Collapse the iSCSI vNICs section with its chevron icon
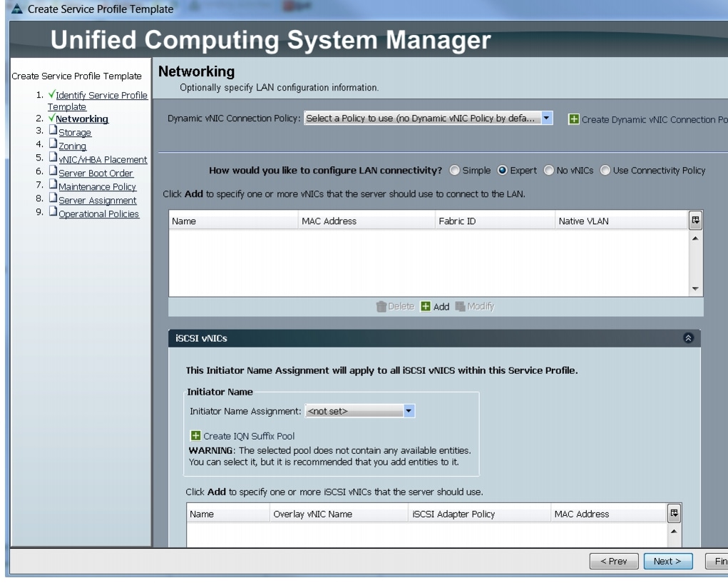The image size is (728, 583). (688, 338)
